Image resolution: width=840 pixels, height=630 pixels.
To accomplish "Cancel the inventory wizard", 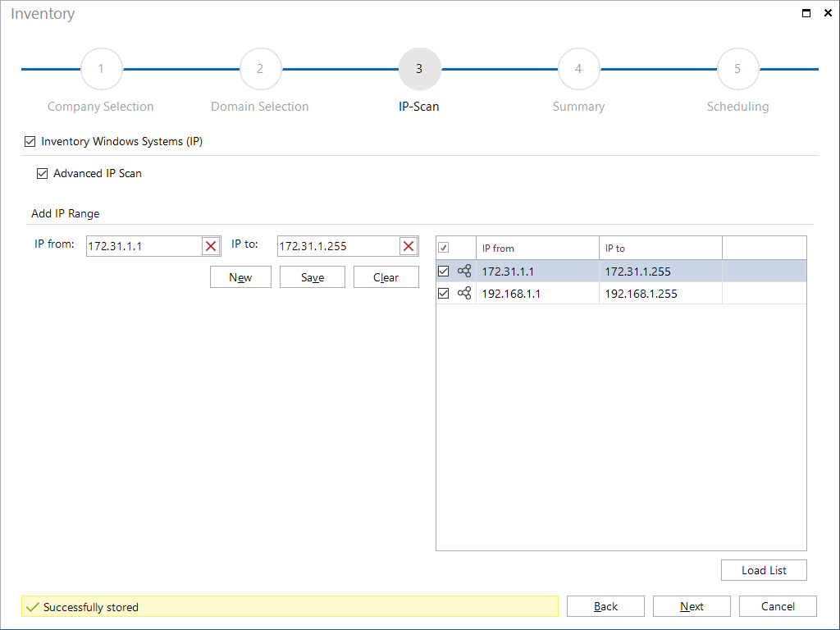I will pos(778,606).
